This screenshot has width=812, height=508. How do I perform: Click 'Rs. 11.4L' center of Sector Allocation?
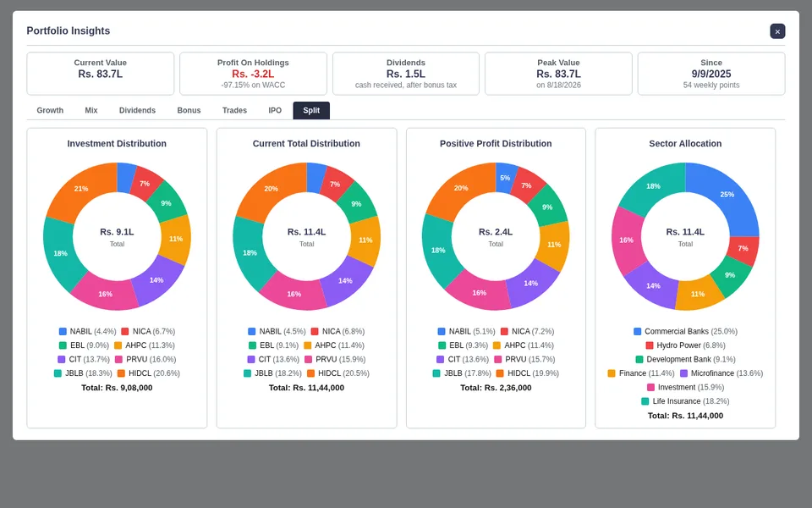tap(685, 232)
